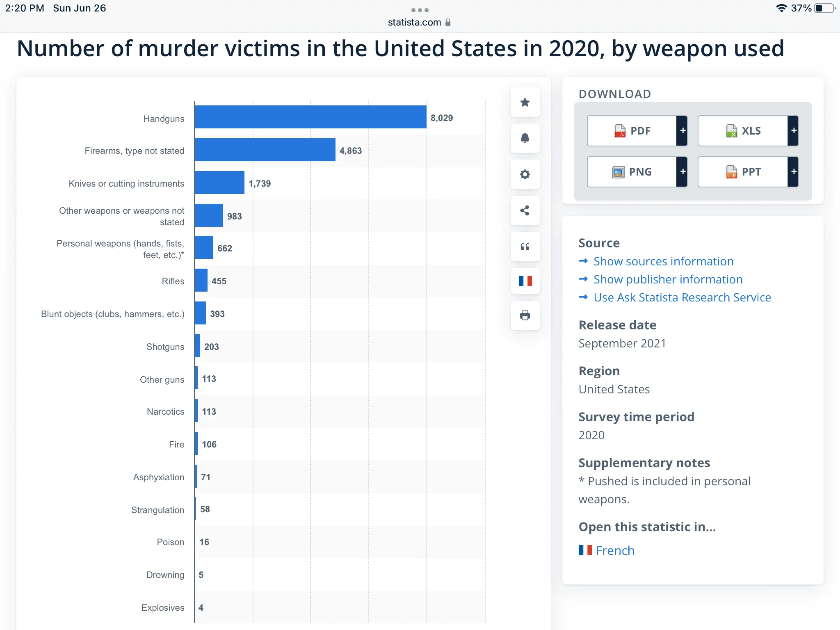
Task: Click the print icon
Action: (525, 315)
